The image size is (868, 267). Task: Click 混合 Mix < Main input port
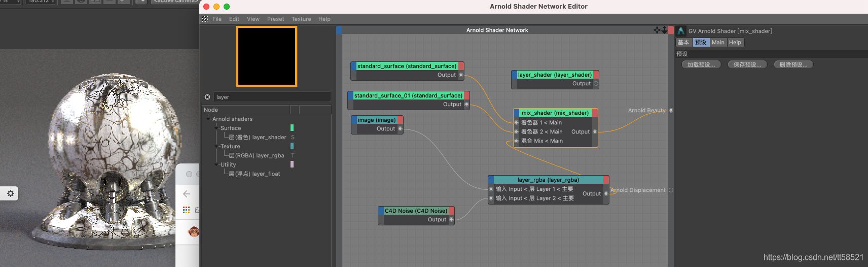516,141
